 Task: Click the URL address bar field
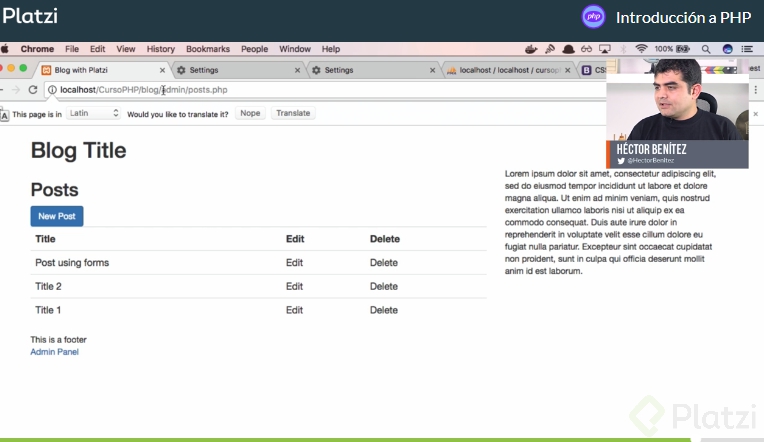[x=326, y=90]
